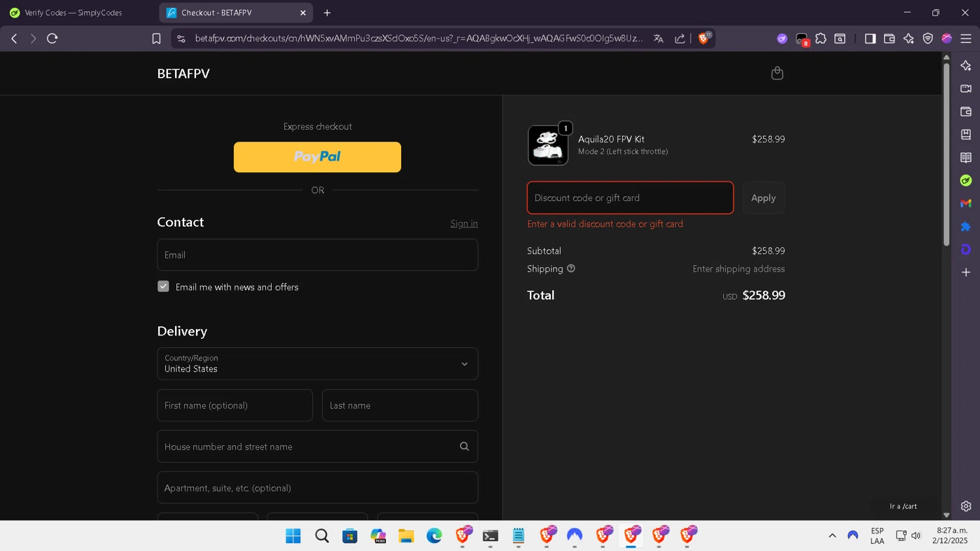The height and width of the screenshot is (551, 980).
Task: Open the browser hamburger main menu
Action: click(966, 39)
